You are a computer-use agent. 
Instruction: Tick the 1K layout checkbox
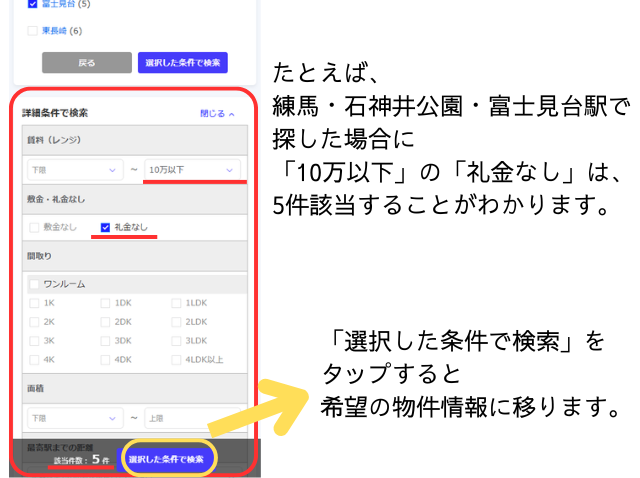34,303
